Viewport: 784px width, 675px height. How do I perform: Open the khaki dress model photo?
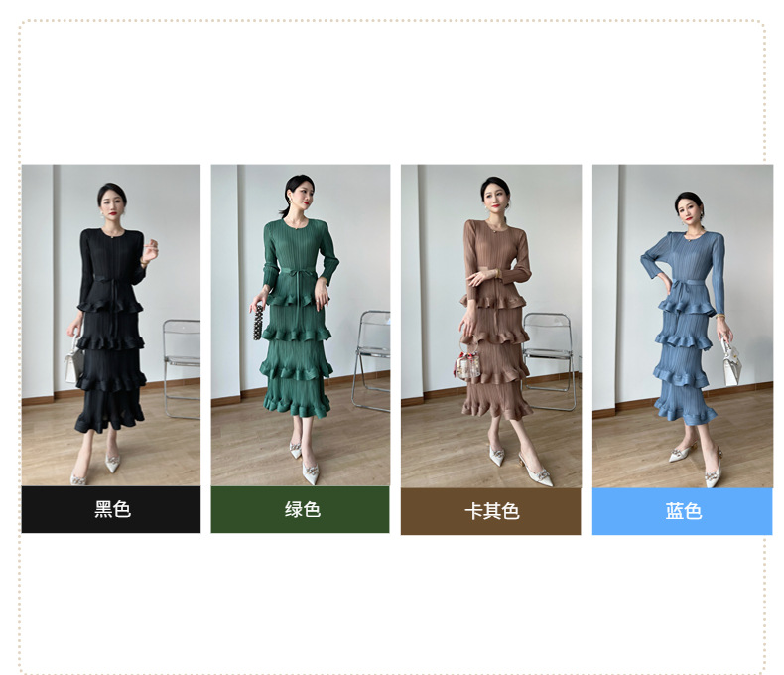coord(491,326)
